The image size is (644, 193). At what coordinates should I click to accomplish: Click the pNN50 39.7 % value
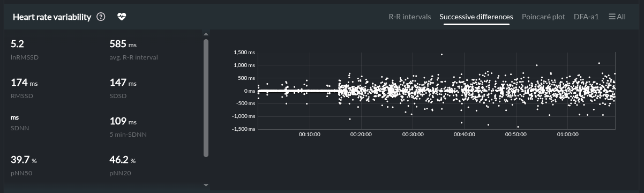tap(24, 160)
